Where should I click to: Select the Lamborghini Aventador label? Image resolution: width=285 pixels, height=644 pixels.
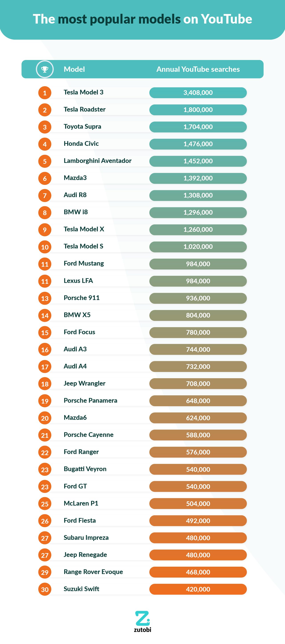pyautogui.click(x=97, y=161)
